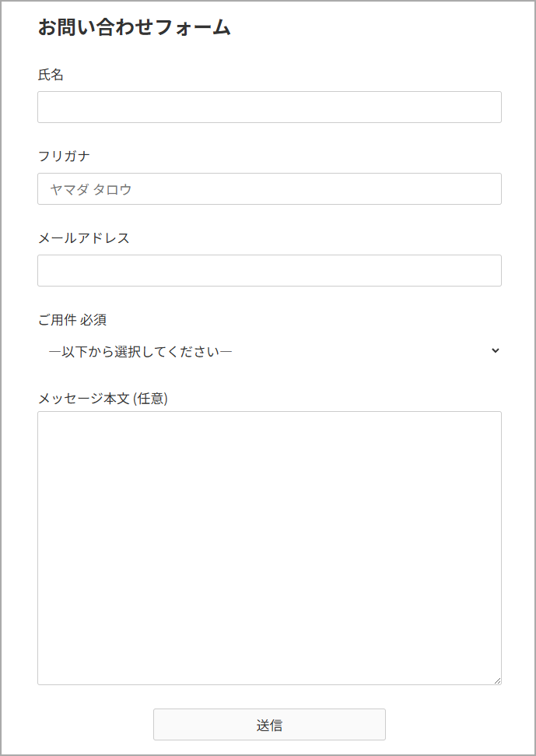Click the chevron arrow of ご用件 select
Image resolution: width=536 pixels, height=756 pixels.
tap(496, 351)
